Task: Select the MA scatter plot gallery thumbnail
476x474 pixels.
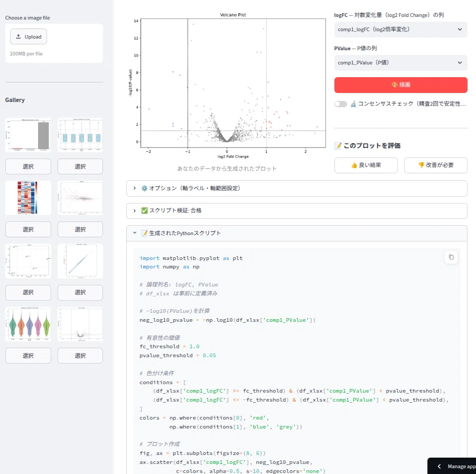Action: point(80,198)
